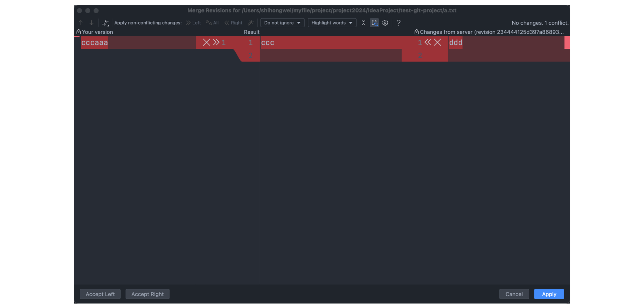Ignore the right-side change with X
The width and height of the screenshot is (644, 307).
438,43
